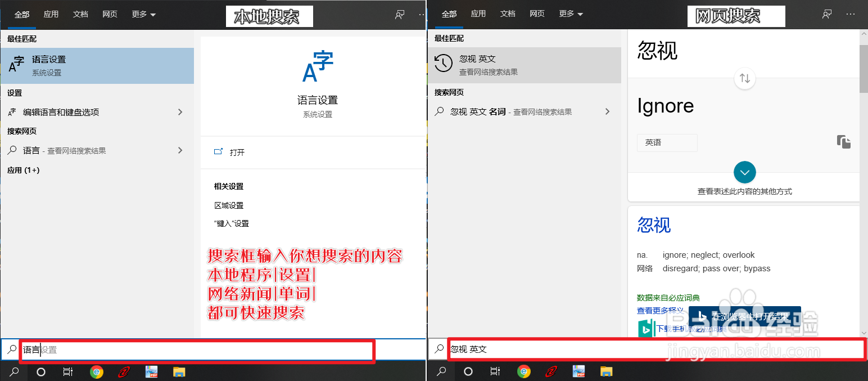Click the history clock icon beside 忽视 英文

coord(444,63)
